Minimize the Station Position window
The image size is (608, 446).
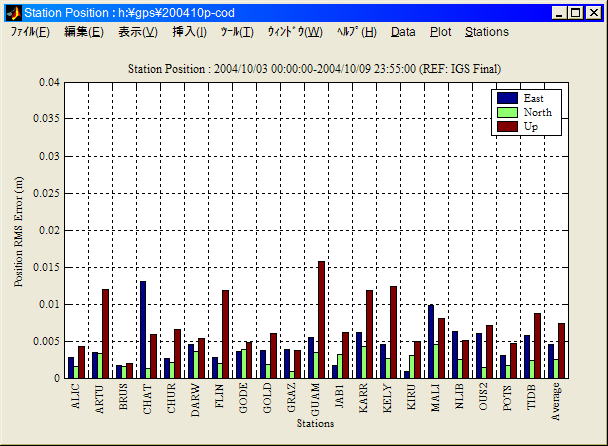pyautogui.click(x=559, y=12)
